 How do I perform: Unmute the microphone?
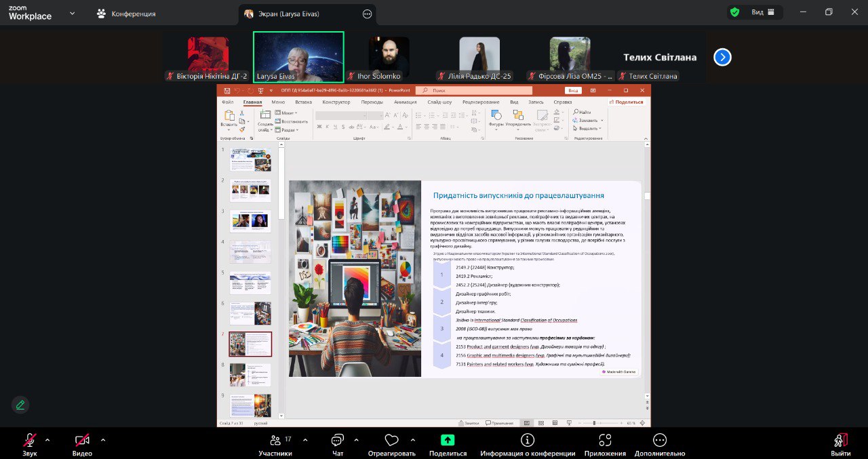(30, 440)
